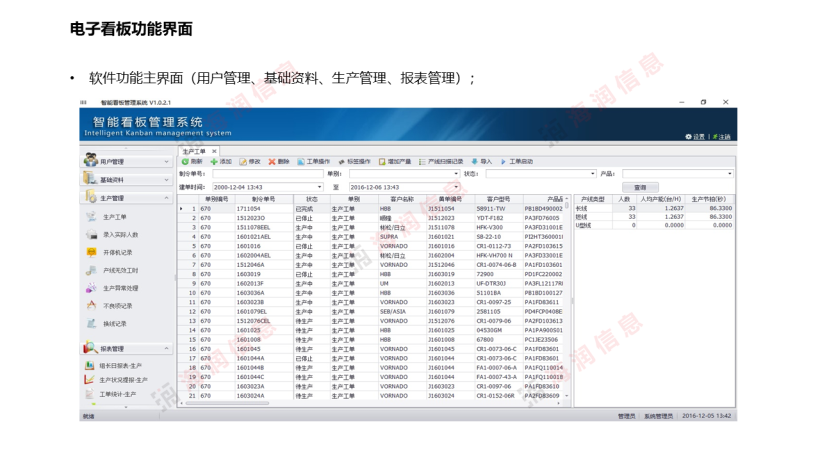Click 报表管理 report management magnifier icon
The height and width of the screenshot is (461, 820).
coord(90,348)
